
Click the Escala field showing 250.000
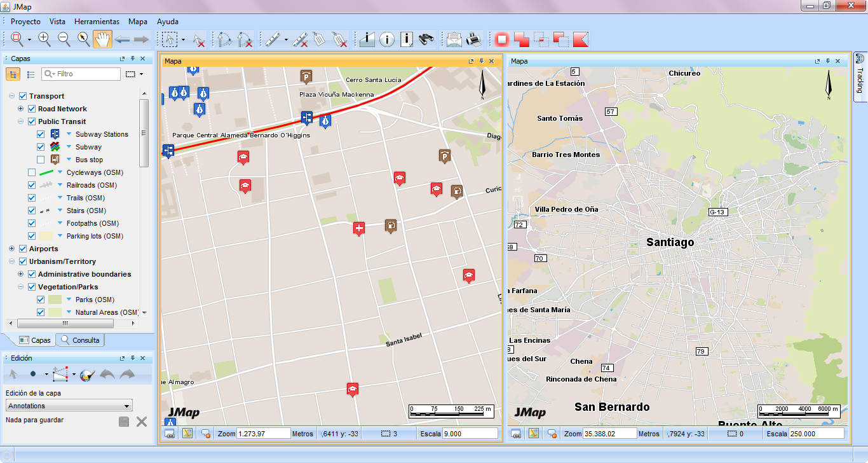tap(816, 434)
